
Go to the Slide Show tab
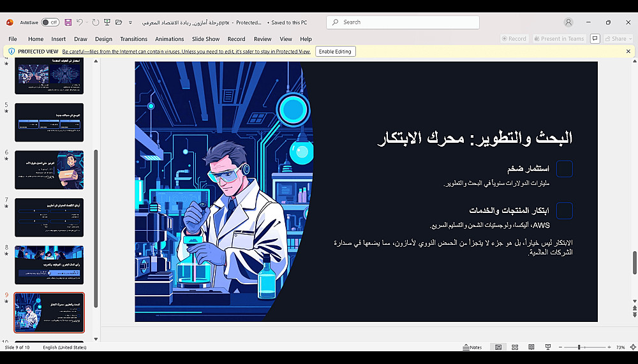pyautogui.click(x=205, y=39)
